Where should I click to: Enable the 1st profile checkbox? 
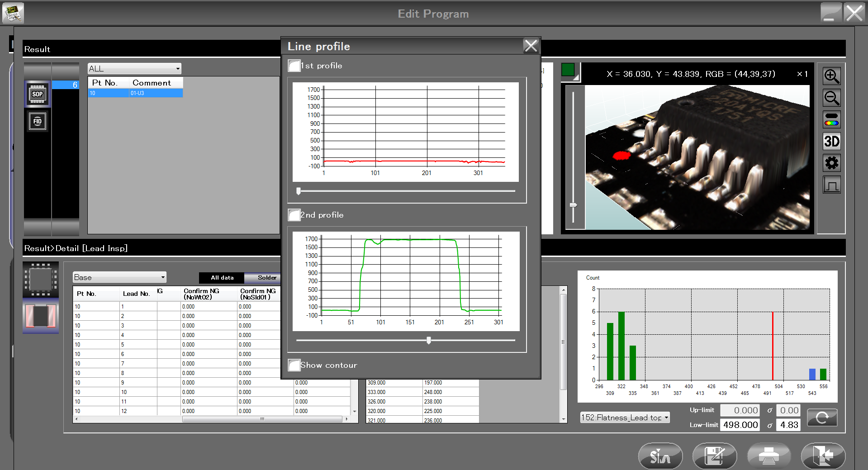(294, 66)
